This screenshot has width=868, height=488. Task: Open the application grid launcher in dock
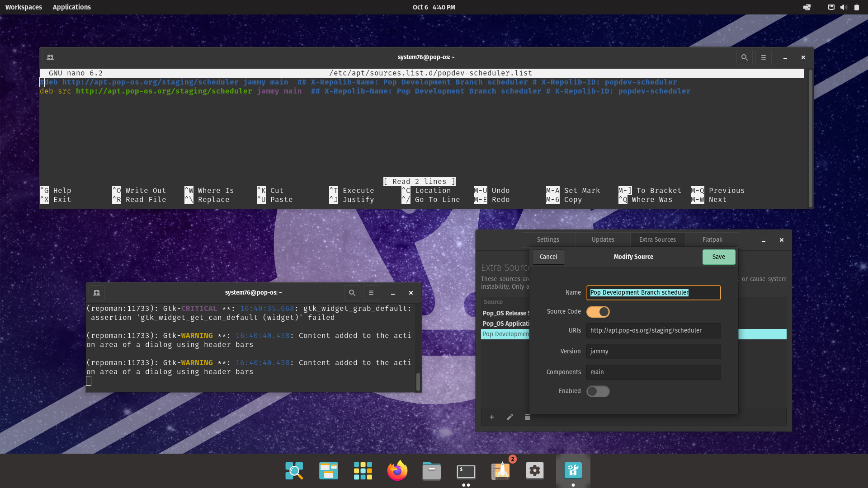(x=363, y=470)
